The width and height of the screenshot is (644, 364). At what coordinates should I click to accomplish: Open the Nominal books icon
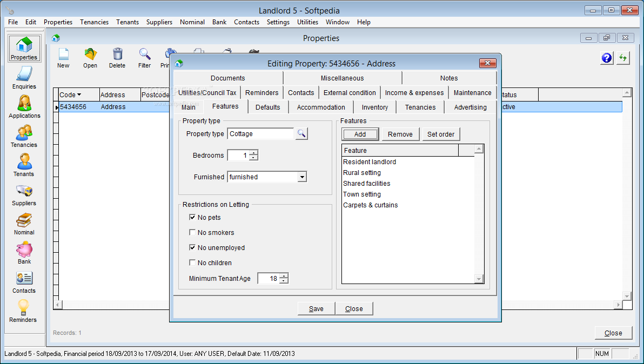coord(24,220)
